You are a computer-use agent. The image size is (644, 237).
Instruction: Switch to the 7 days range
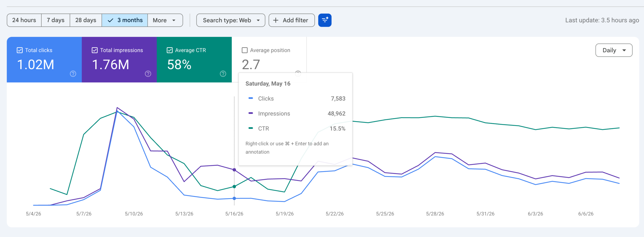pyautogui.click(x=56, y=20)
